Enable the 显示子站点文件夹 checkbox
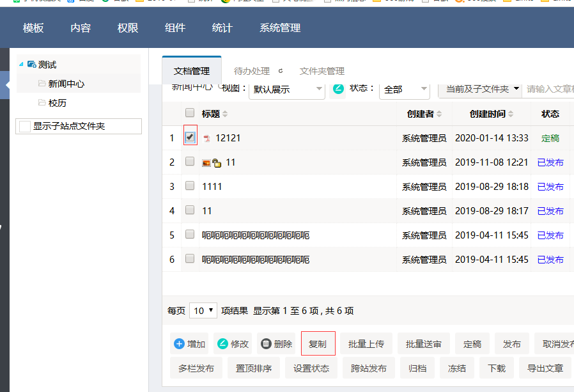Screen dimensions: 574x392 click(x=25, y=127)
